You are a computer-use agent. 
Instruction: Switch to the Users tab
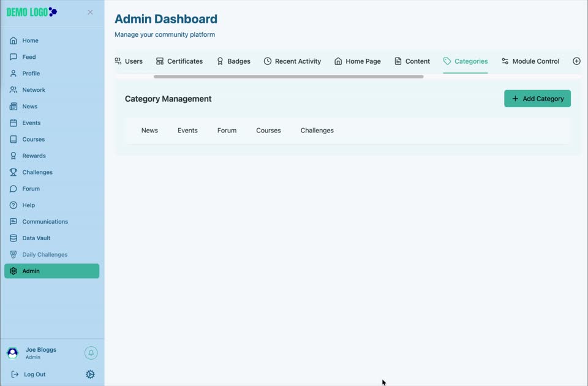(x=129, y=61)
